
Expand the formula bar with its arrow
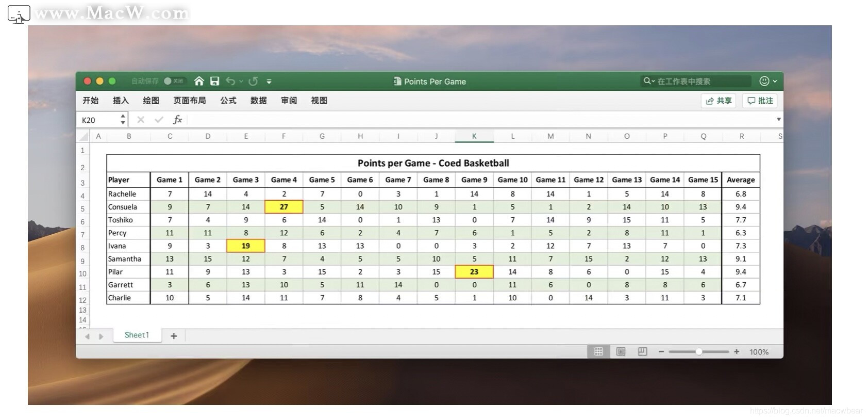click(x=778, y=120)
